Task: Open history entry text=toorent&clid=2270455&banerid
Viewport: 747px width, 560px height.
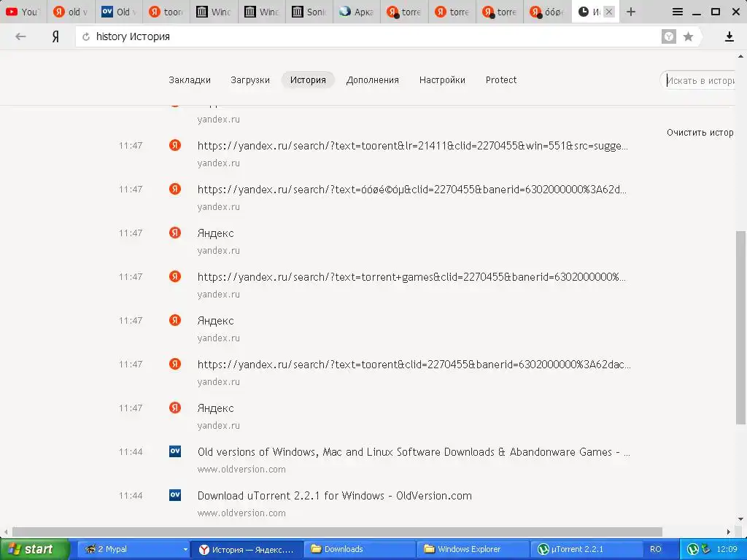Action: click(414, 365)
